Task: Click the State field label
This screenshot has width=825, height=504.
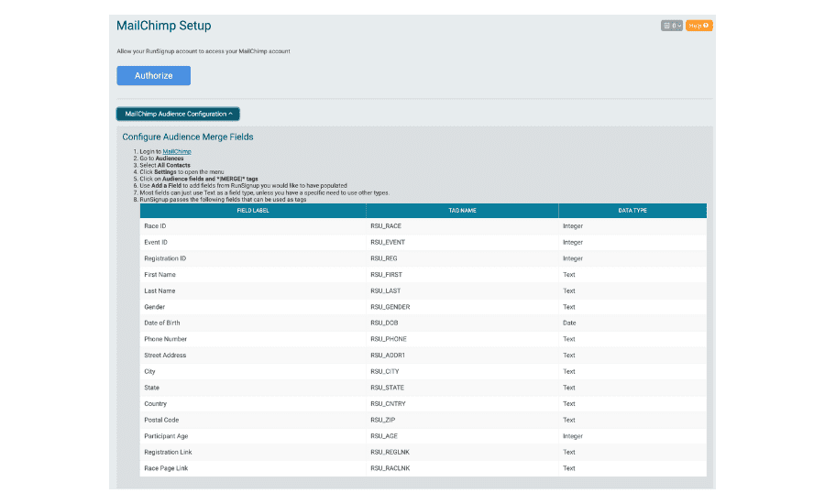Action: pyautogui.click(x=151, y=388)
